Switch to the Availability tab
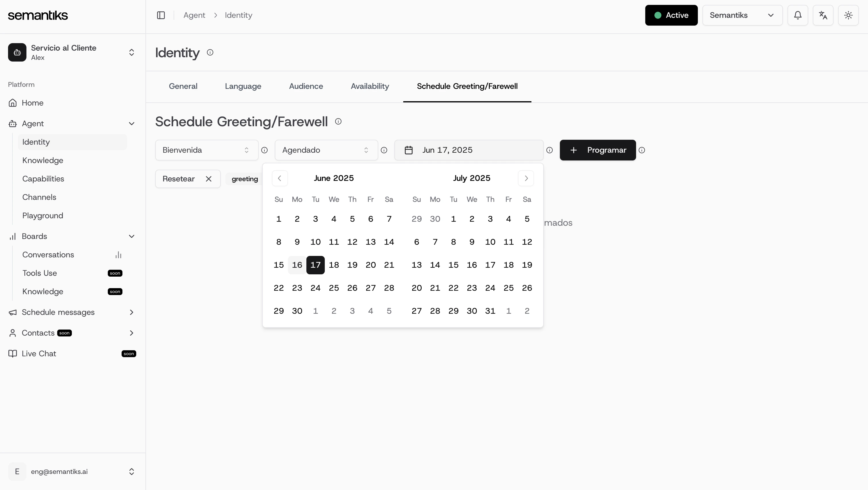Viewport: 868px width, 490px height. click(370, 86)
